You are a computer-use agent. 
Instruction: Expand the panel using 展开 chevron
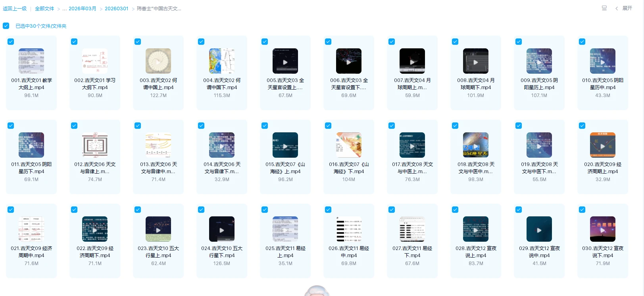624,8
